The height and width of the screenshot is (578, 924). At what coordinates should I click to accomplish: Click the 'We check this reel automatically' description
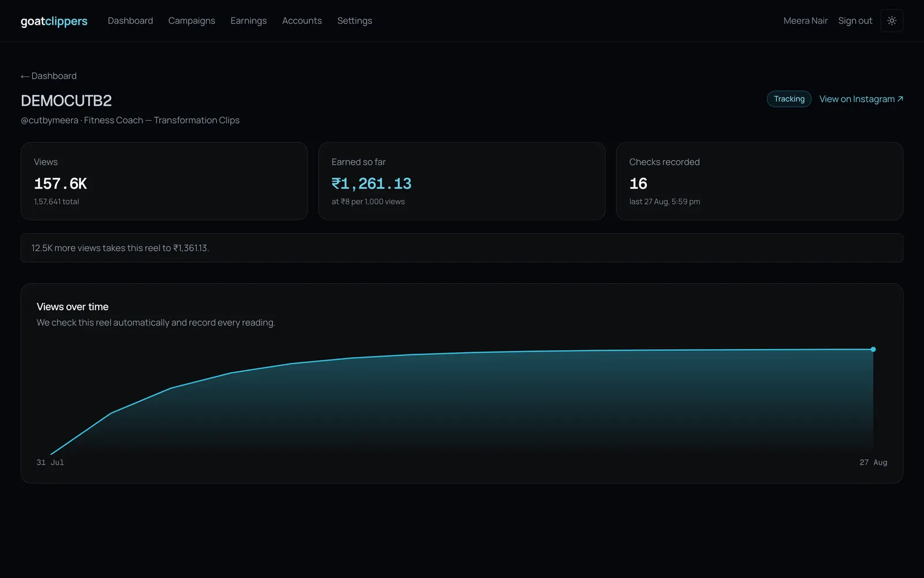[156, 323]
